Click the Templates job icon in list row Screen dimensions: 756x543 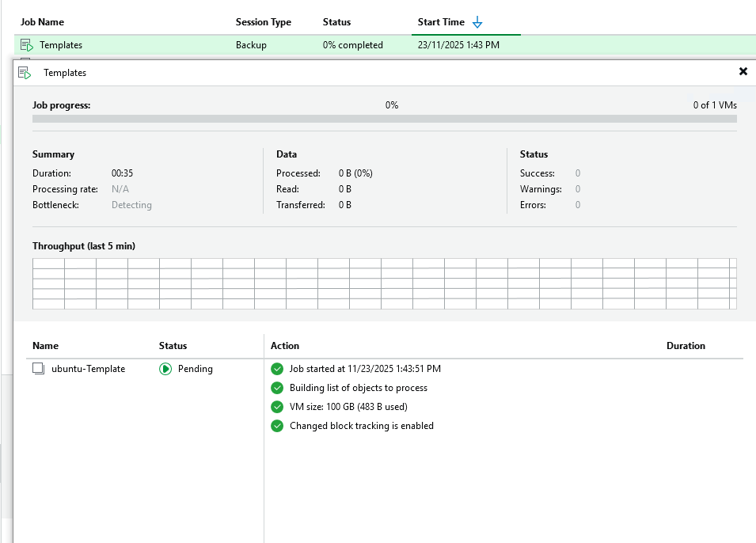[x=26, y=45]
